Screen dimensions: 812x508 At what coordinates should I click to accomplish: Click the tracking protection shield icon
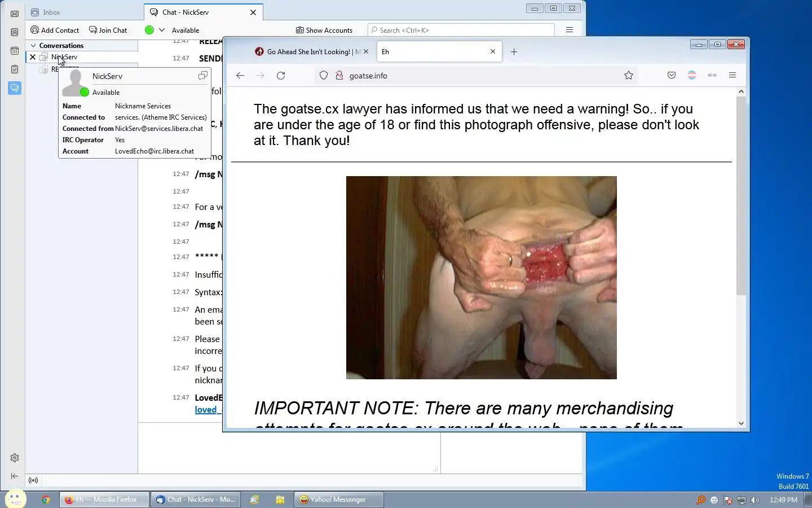point(324,75)
